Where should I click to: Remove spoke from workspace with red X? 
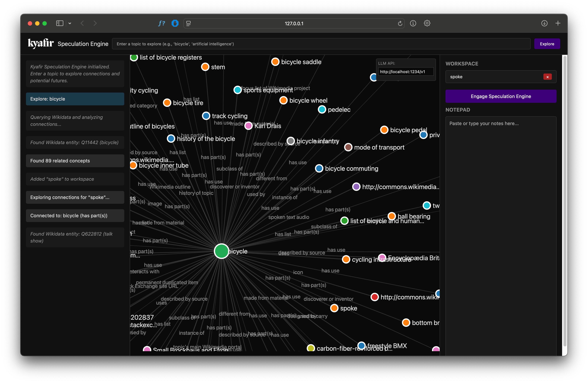click(x=547, y=77)
